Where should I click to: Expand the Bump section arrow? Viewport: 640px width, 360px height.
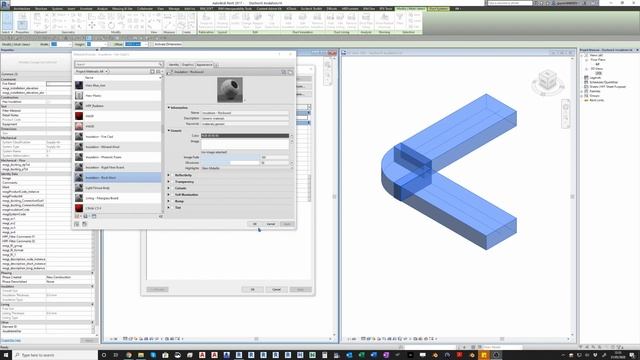[169, 201]
